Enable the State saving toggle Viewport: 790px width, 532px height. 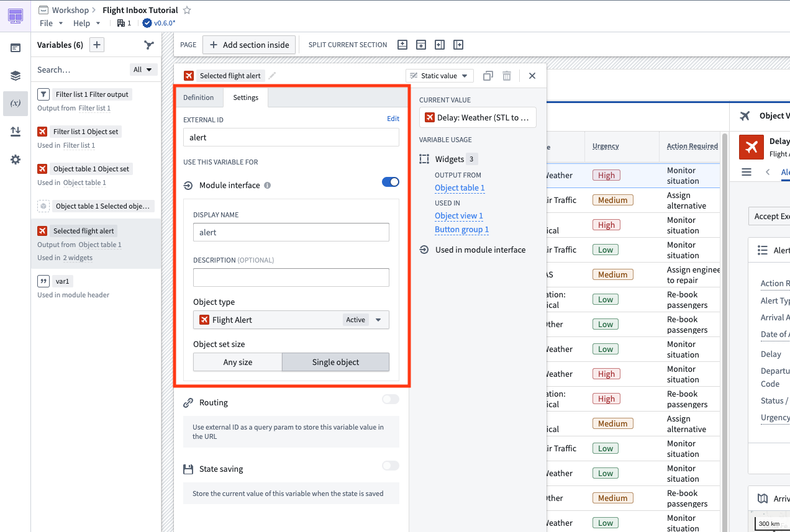(x=391, y=466)
